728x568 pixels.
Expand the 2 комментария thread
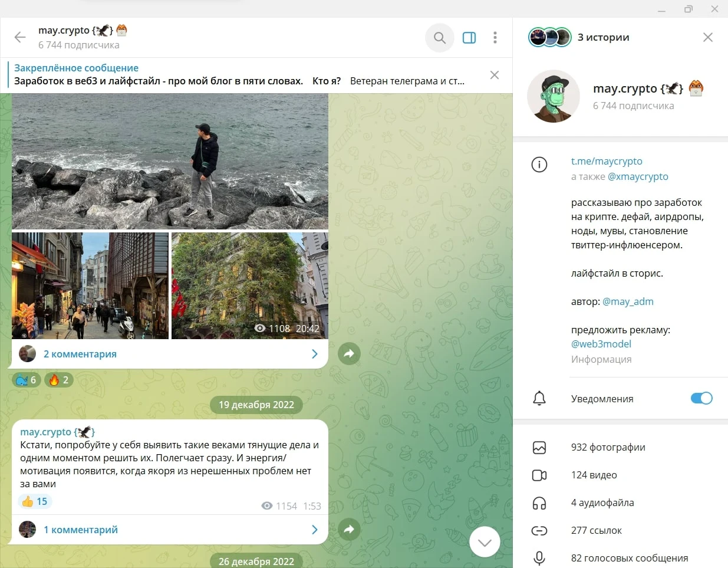[170, 354]
